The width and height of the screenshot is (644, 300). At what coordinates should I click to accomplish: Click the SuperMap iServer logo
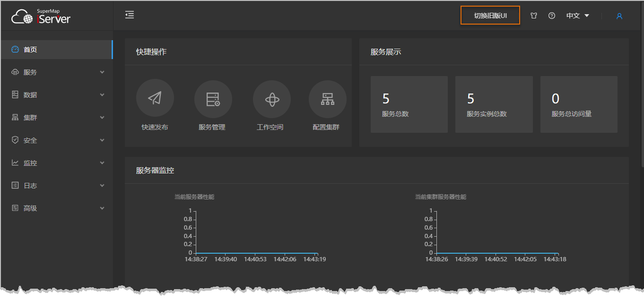[42, 17]
